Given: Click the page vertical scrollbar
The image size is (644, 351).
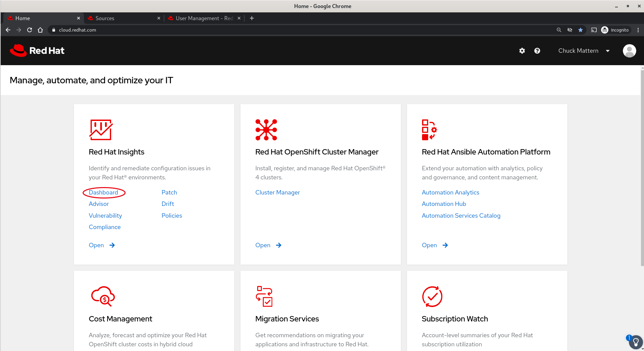Looking at the screenshot, I should click(x=642, y=168).
